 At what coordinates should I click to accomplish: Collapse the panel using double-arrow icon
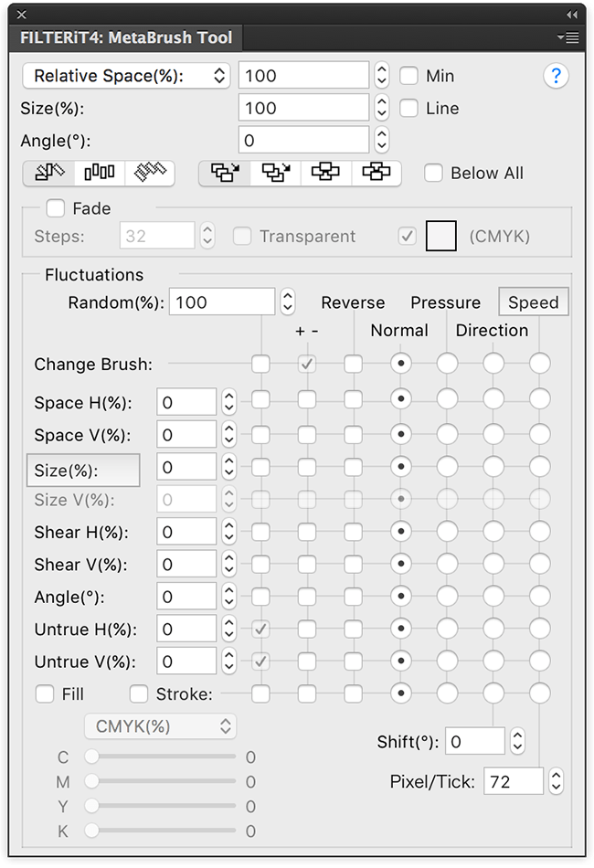click(572, 15)
